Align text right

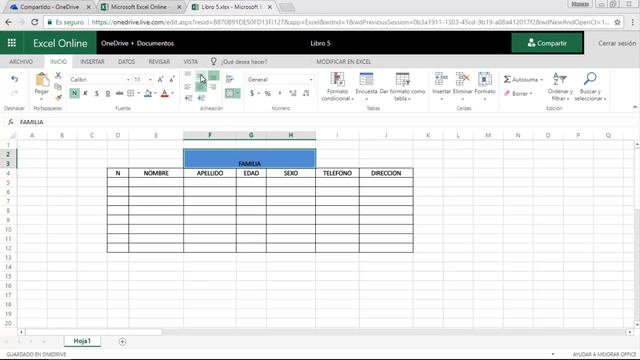tap(213, 87)
